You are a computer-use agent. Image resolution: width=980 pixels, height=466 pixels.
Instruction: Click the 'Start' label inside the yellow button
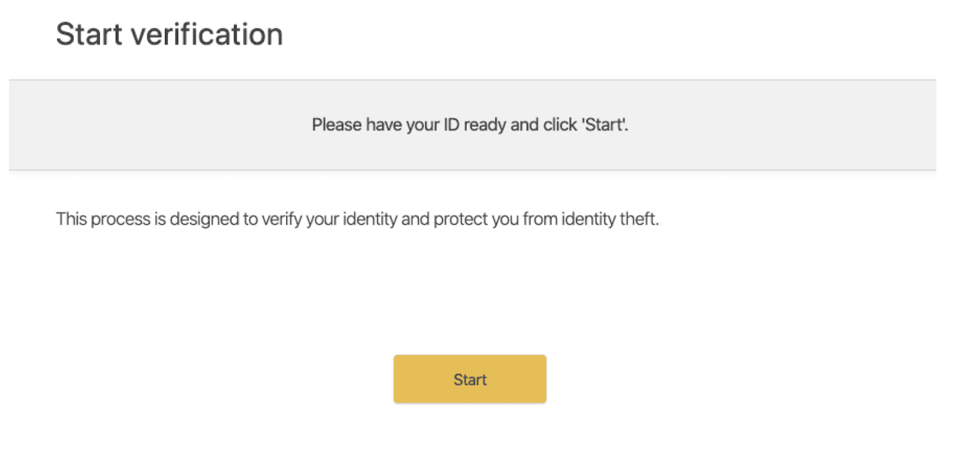470,379
